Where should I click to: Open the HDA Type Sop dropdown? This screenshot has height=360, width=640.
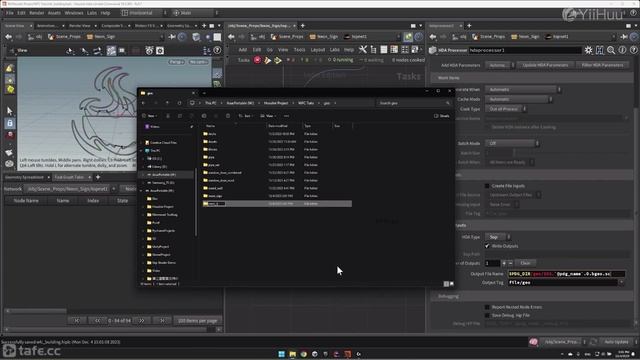click(498, 237)
